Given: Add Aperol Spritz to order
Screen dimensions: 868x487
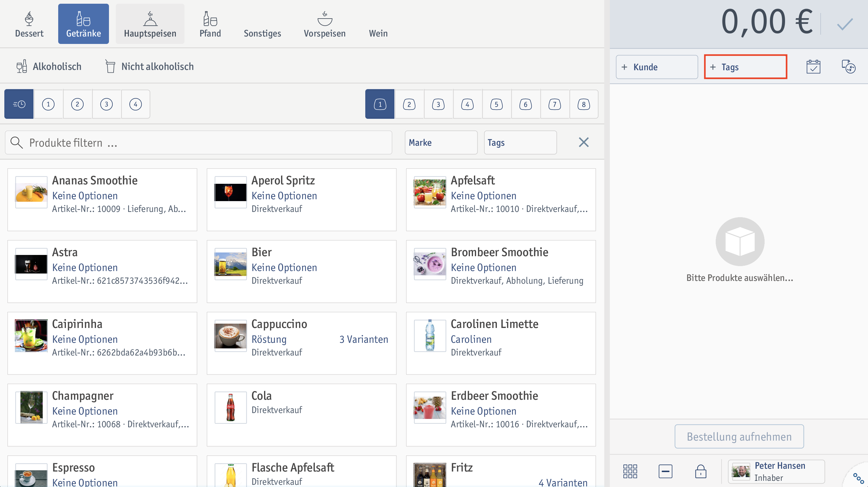Looking at the screenshot, I should pyautogui.click(x=301, y=200).
